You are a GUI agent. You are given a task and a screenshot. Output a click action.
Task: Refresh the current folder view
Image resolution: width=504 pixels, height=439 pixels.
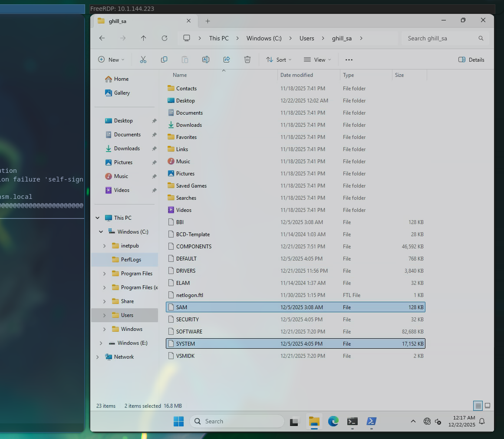click(165, 38)
